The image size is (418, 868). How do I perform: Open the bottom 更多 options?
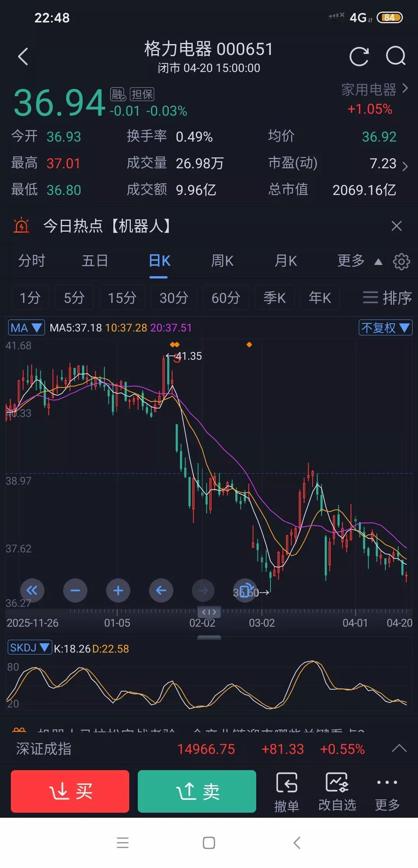(387, 791)
